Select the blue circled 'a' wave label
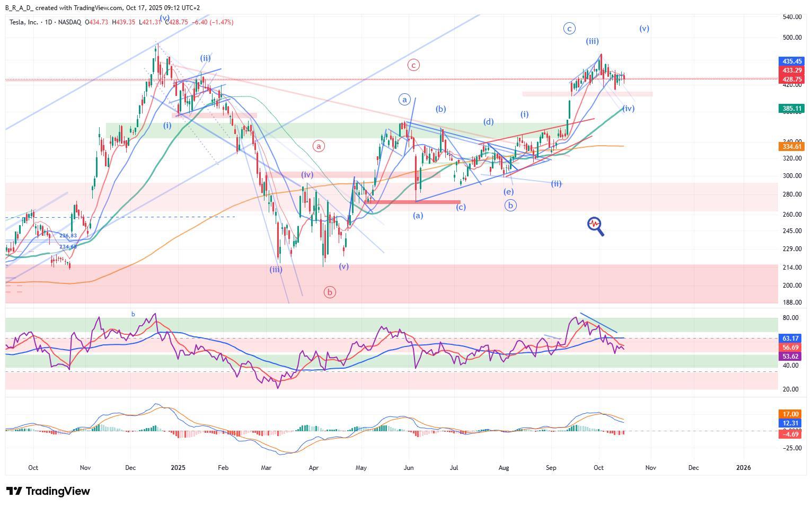Image resolution: width=812 pixels, height=507 pixels. (x=404, y=100)
